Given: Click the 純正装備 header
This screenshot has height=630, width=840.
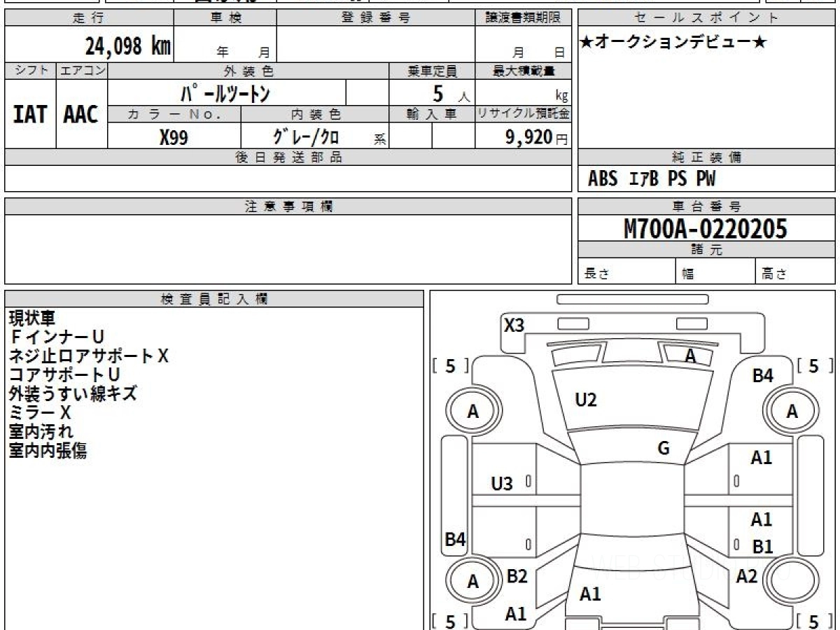Looking at the screenshot, I should [706, 157].
